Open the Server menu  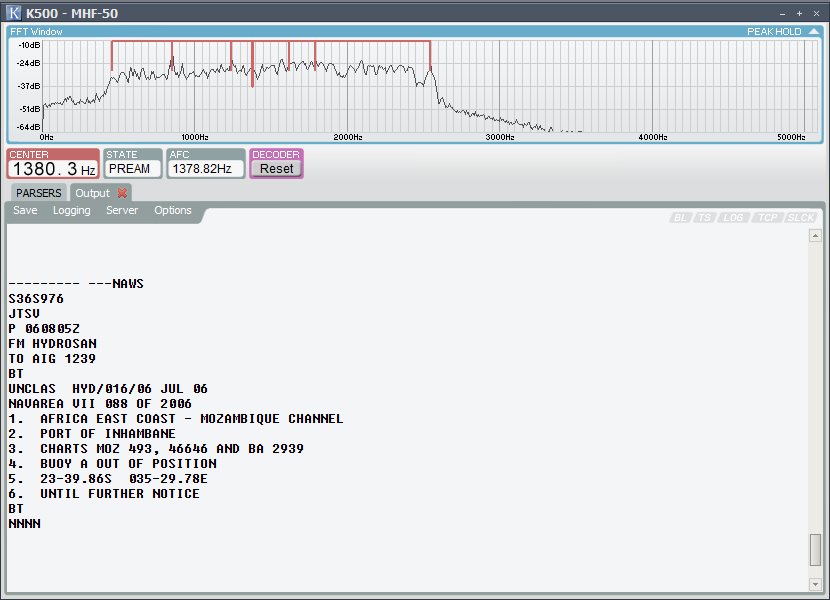(122, 210)
